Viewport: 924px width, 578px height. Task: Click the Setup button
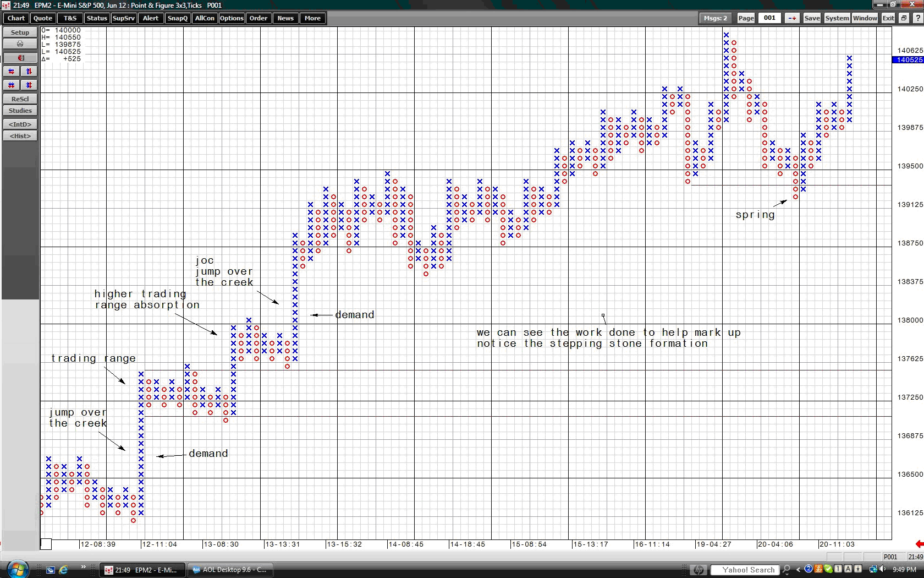pyautogui.click(x=20, y=32)
